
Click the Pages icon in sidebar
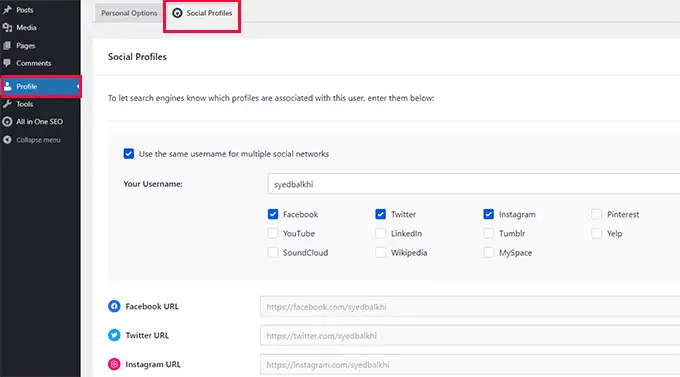pos(7,46)
